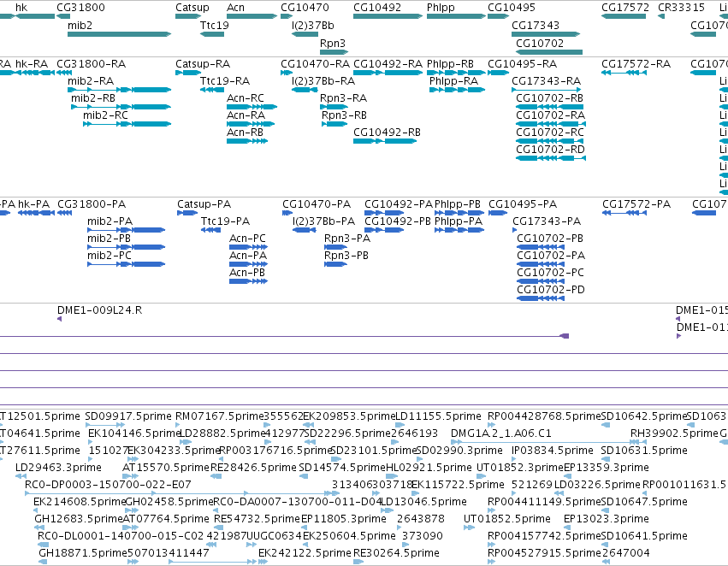
Task: Select the SD09917.5prime EST label
Action: pos(128,416)
